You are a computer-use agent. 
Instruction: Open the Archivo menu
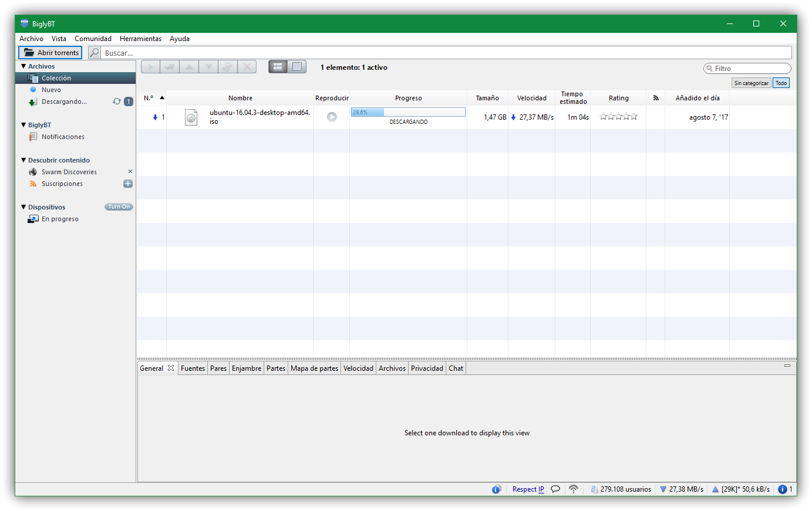(x=31, y=39)
